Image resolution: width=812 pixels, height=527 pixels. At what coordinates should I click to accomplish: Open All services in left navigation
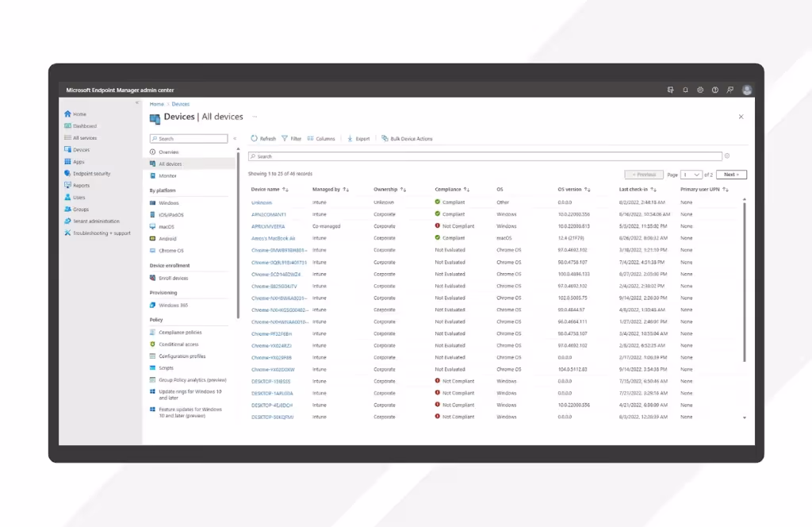(80, 138)
